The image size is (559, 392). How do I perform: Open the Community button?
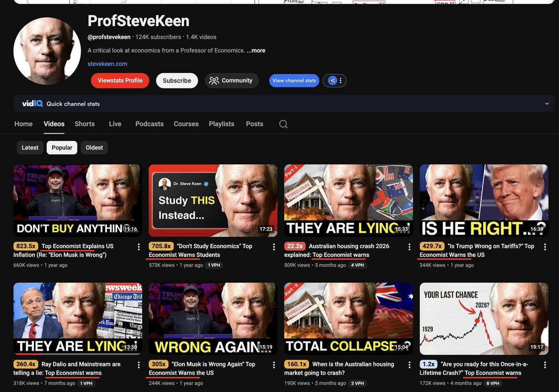pos(232,81)
